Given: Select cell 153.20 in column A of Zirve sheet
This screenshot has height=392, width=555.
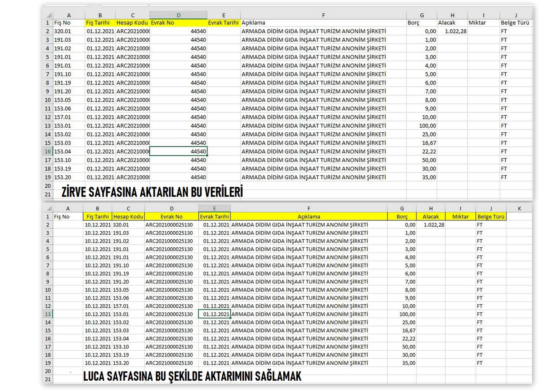Looking at the screenshot, I should tap(69, 177).
